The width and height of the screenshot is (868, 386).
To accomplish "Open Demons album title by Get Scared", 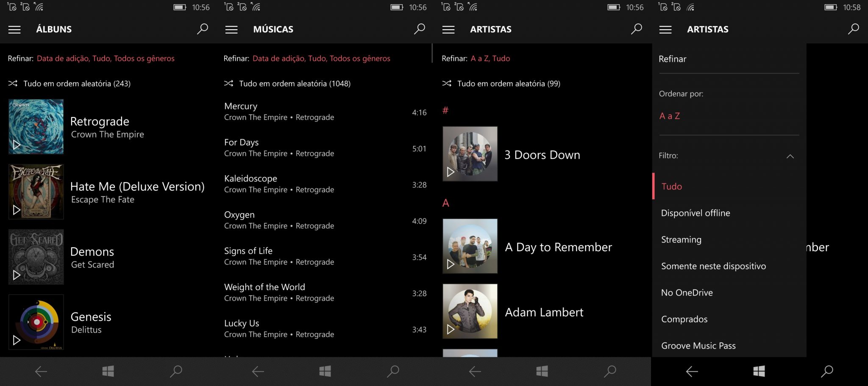I will [92, 252].
